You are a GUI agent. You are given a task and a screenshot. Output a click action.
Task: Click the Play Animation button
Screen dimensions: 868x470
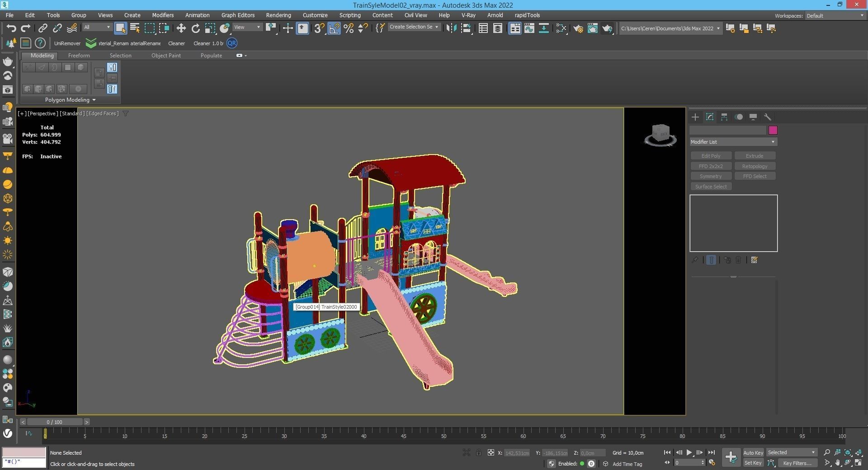click(689, 452)
